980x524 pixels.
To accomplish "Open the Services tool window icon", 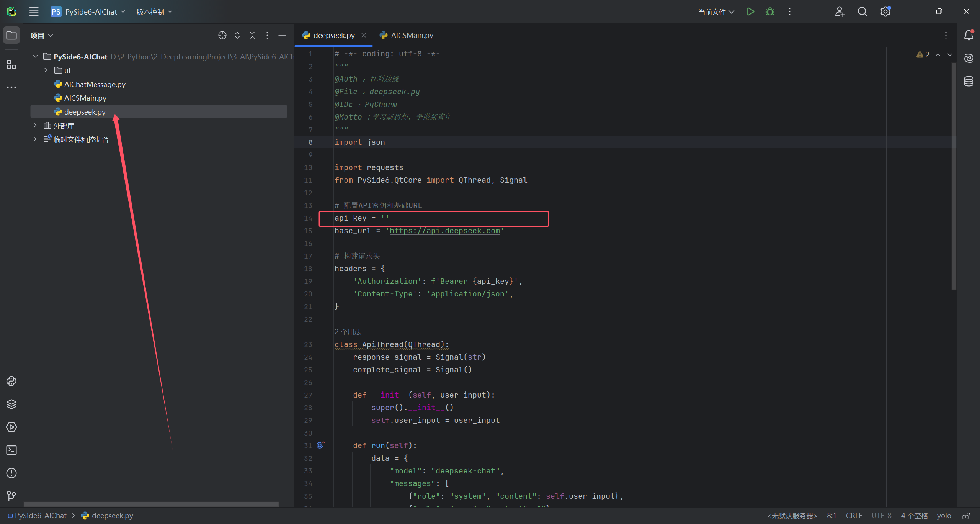I will point(11,427).
